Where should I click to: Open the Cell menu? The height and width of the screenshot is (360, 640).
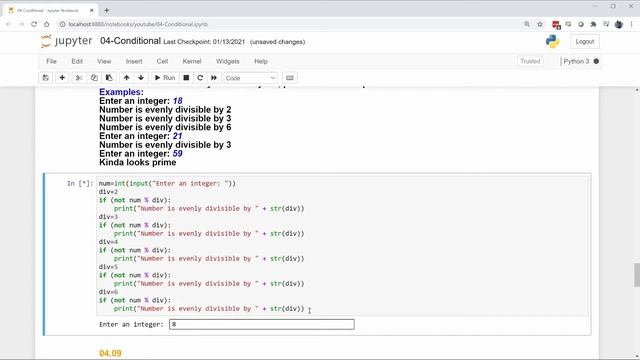tap(162, 61)
